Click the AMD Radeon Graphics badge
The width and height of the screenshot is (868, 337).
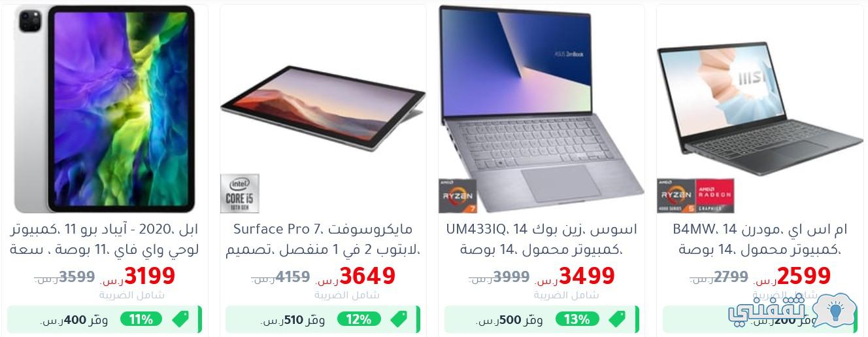715,196
